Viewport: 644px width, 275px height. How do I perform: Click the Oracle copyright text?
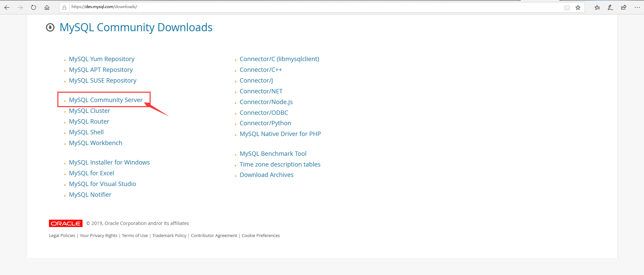pos(138,223)
